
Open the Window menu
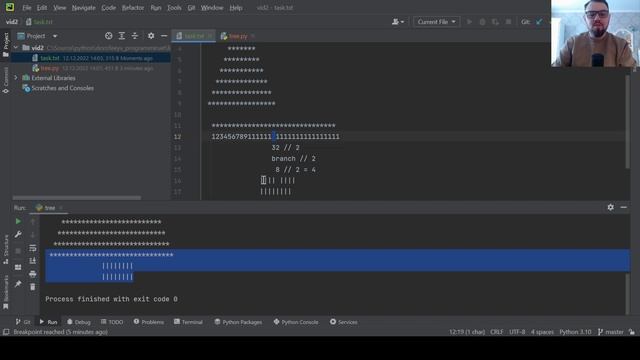pyautogui.click(x=212, y=8)
